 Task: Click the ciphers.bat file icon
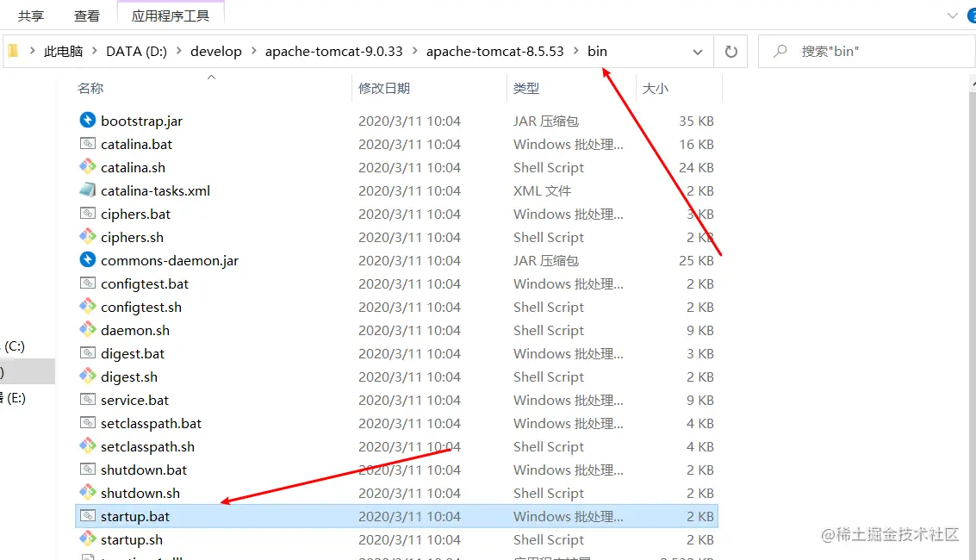[88, 214]
